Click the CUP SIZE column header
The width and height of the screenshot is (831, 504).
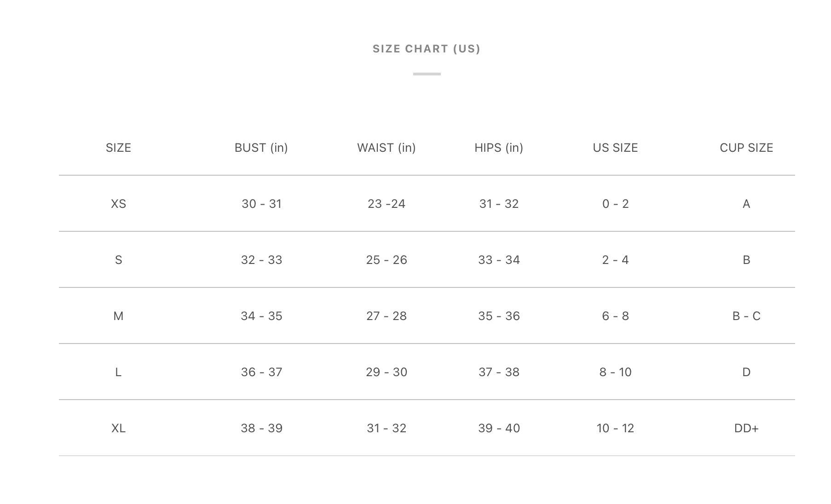tap(746, 148)
